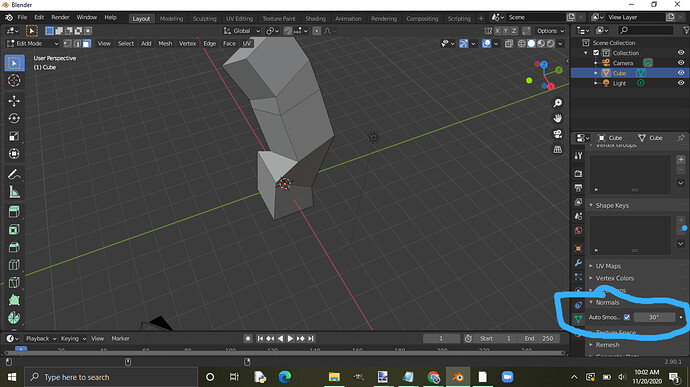Screen dimensions: 690x387
Task: Enable vertex select mode
Action: point(68,44)
